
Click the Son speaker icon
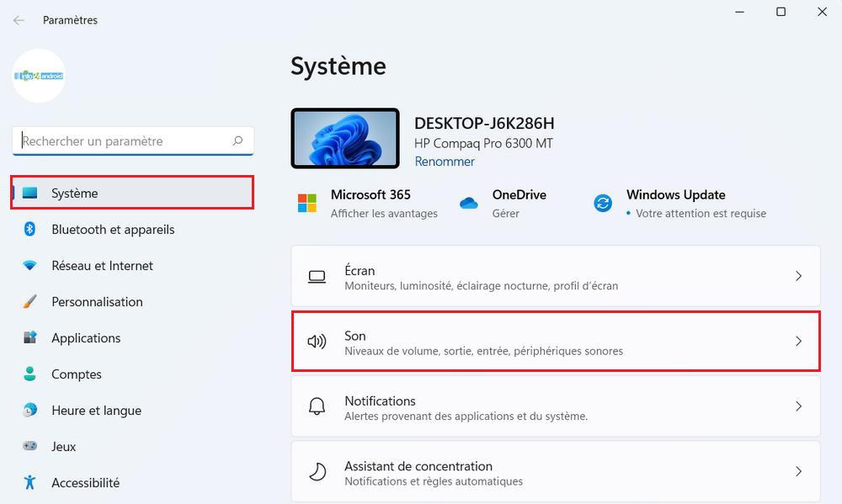click(x=317, y=341)
